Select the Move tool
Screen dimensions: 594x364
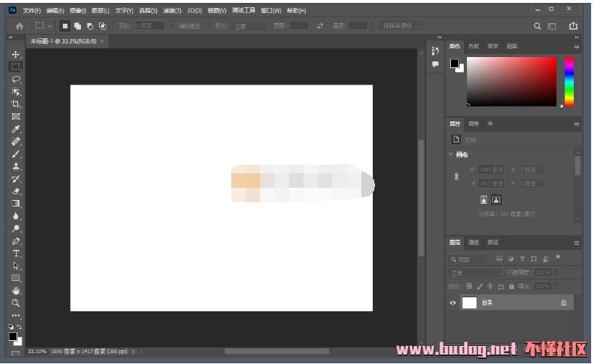click(15, 54)
